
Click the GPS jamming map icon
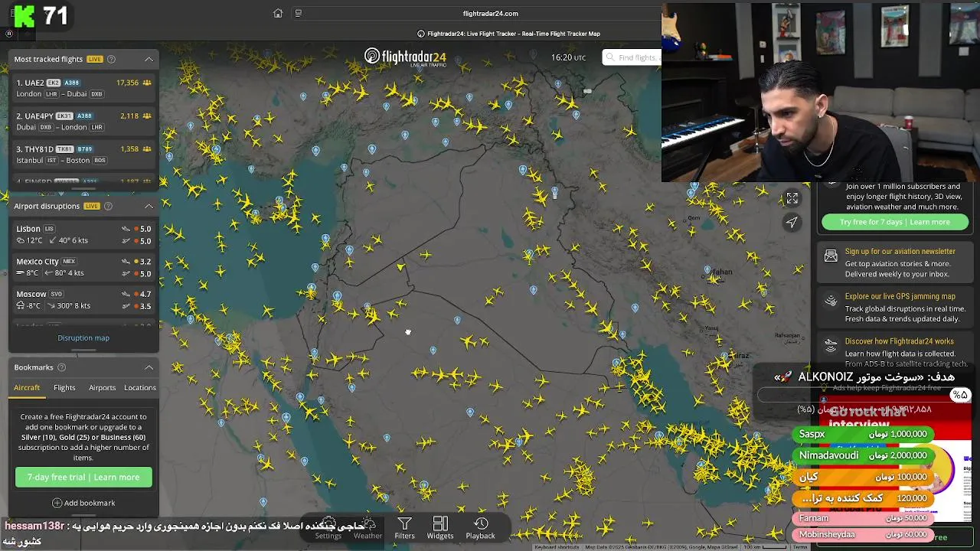pyautogui.click(x=831, y=302)
